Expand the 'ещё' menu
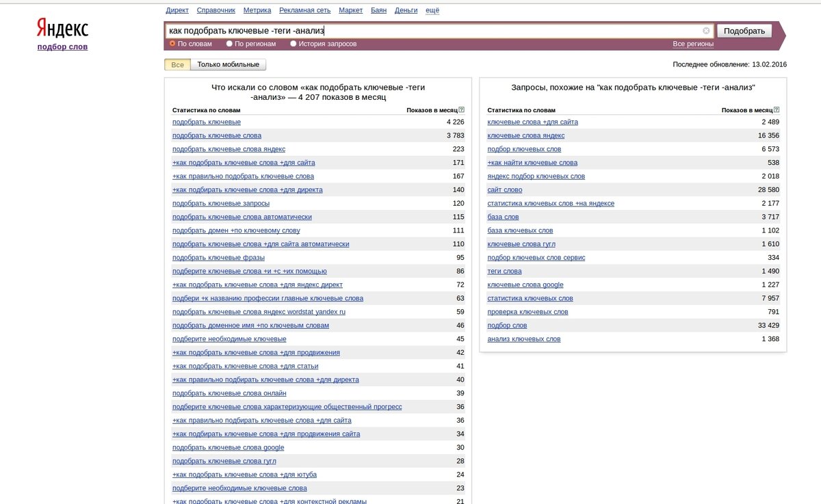Viewport: 821px width, 504px height. tap(432, 10)
